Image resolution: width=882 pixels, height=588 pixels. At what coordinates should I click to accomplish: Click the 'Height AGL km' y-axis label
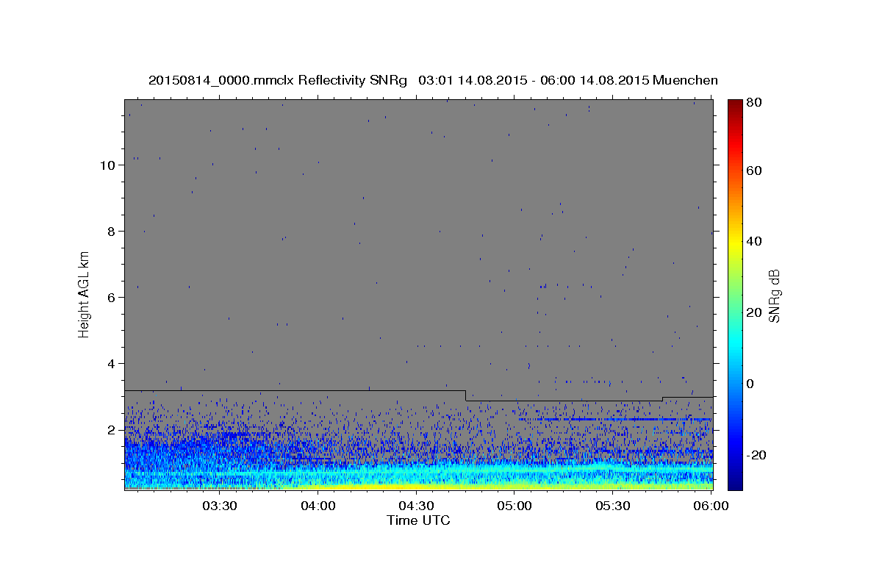(x=85, y=294)
